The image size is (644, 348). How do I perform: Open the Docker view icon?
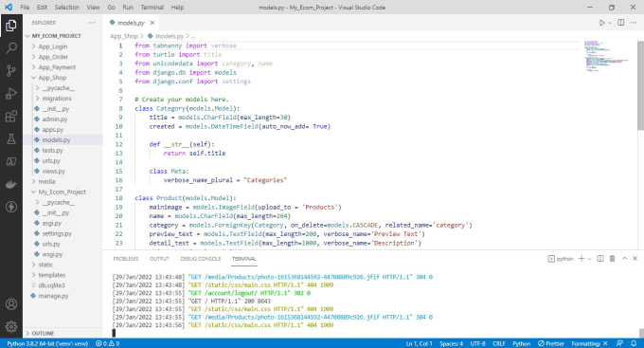11,184
